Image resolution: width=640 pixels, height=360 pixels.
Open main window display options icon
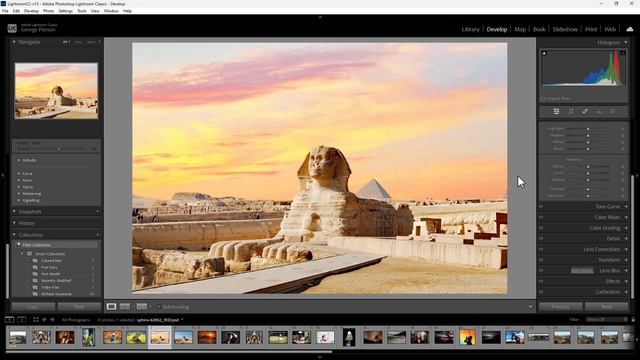coord(9,320)
